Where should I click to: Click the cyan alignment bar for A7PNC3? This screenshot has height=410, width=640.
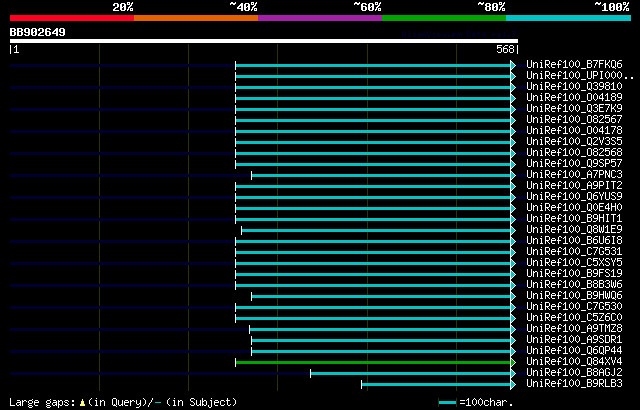click(x=381, y=175)
